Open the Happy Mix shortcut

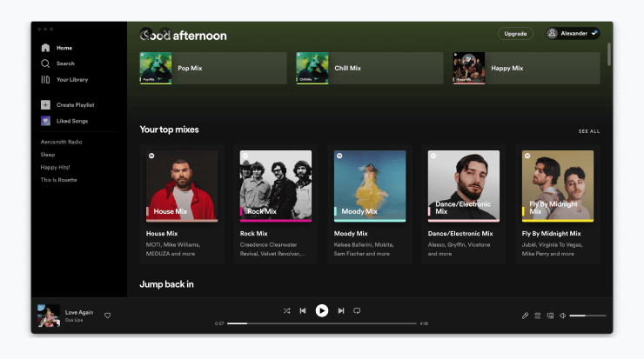tap(527, 68)
